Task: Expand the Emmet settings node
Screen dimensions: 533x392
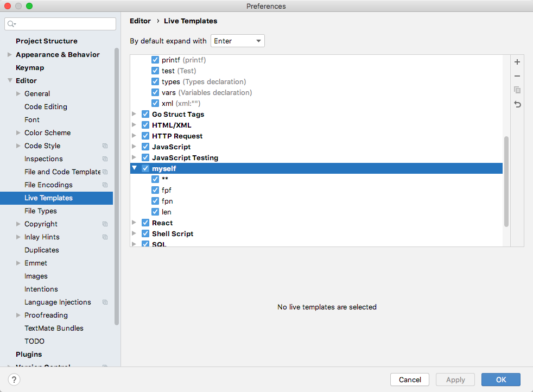Action: click(18, 263)
